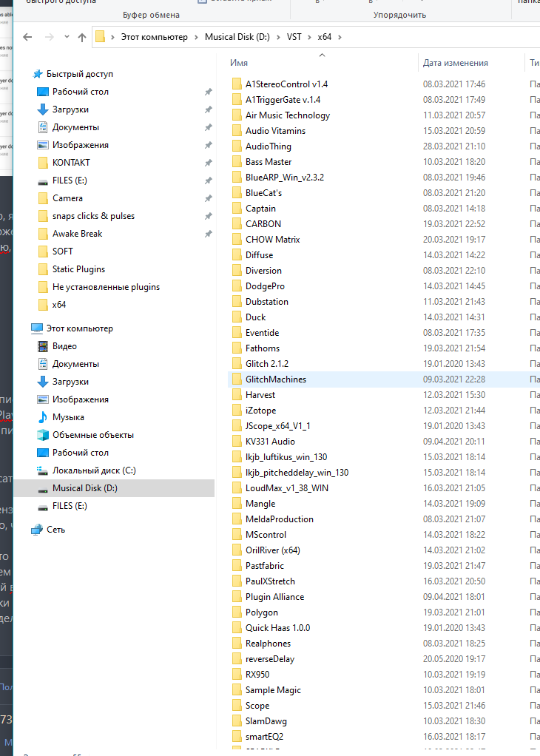
Task: Select the 'KV331 Audio' folder icon
Action: [x=237, y=442]
